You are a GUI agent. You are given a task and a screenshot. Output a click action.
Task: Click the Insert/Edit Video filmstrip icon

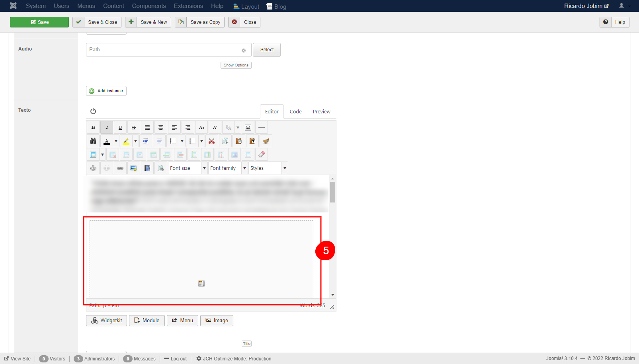point(147,168)
